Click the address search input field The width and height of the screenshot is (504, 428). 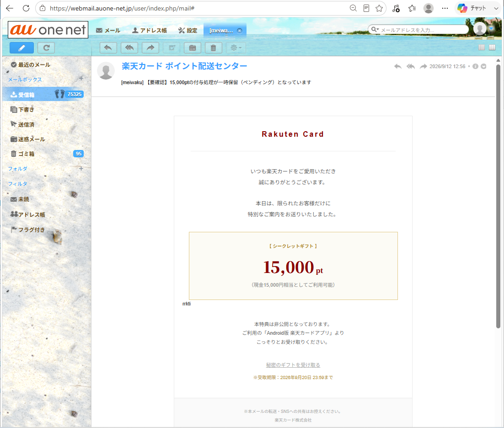(x=423, y=30)
